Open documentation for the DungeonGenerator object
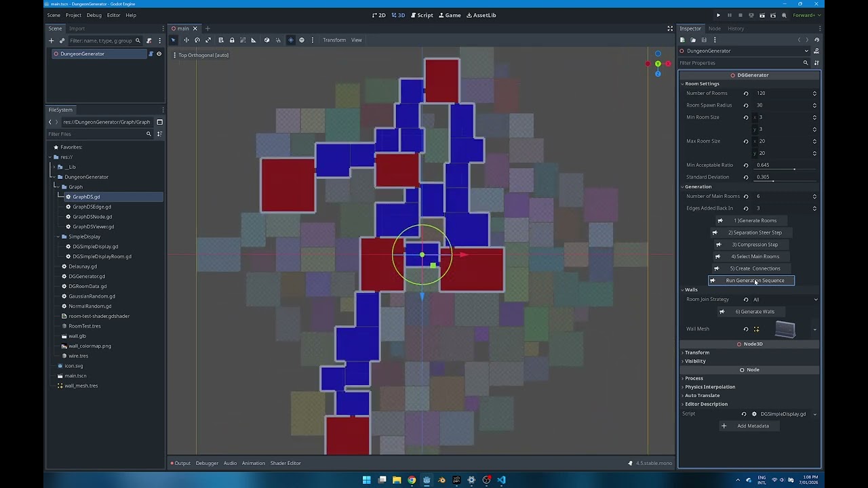This screenshot has width=868, height=488. (x=816, y=51)
